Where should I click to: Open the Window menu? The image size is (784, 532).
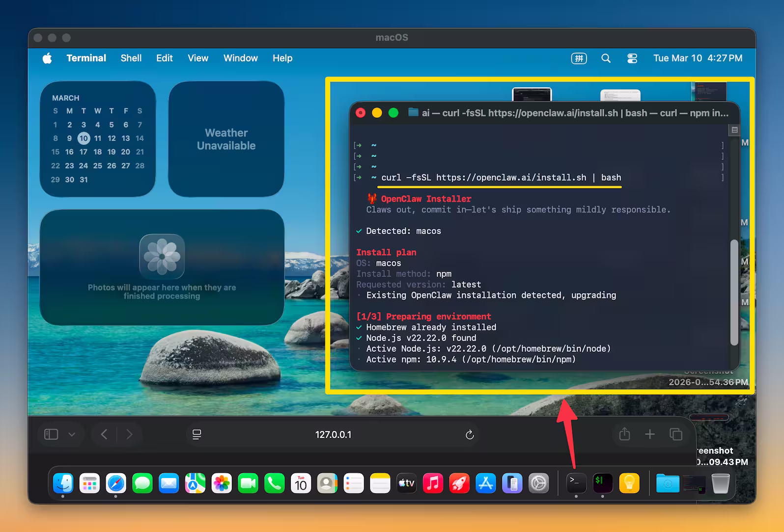241,58
